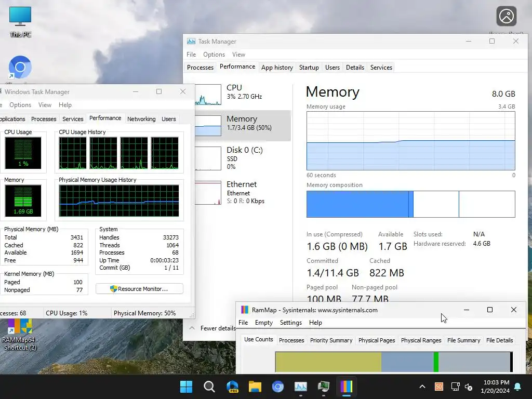Image resolution: width=532 pixels, height=399 pixels.
Task: Click the Resource Monitor button
Action: (x=139, y=289)
